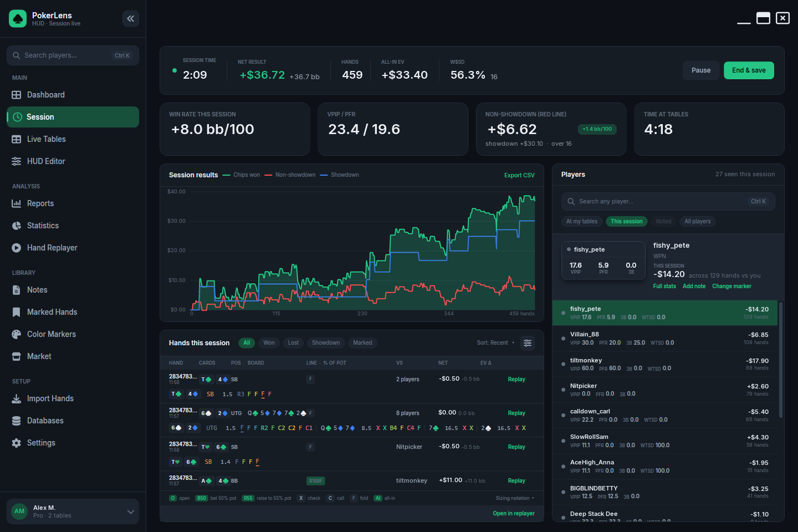798x532 pixels.
Task: Export session results as CSV
Action: tap(519, 175)
